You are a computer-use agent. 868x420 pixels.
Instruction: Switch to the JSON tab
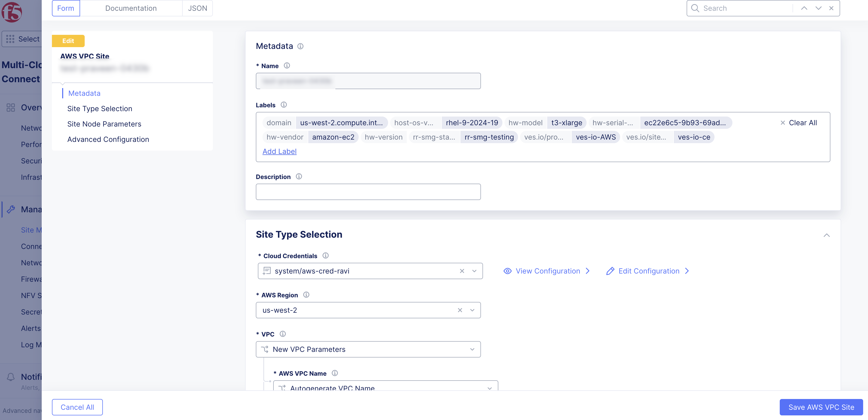pyautogui.click(x=197, y=8)
